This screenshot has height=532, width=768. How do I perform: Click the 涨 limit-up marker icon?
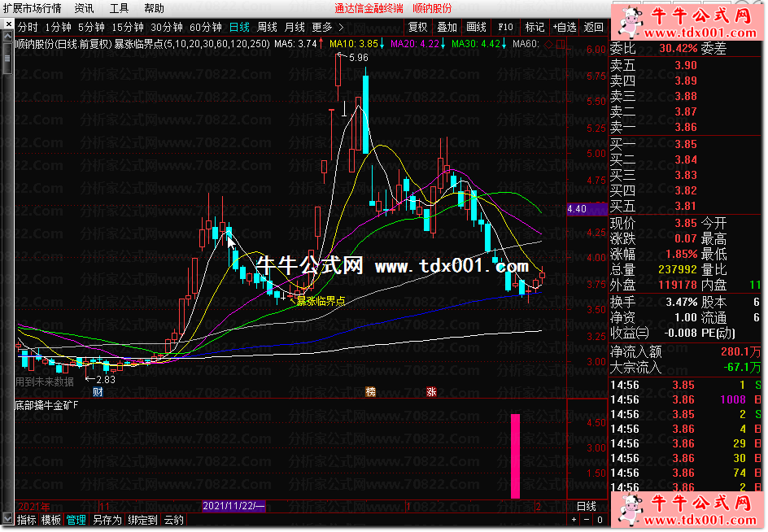tap(431, 391)
